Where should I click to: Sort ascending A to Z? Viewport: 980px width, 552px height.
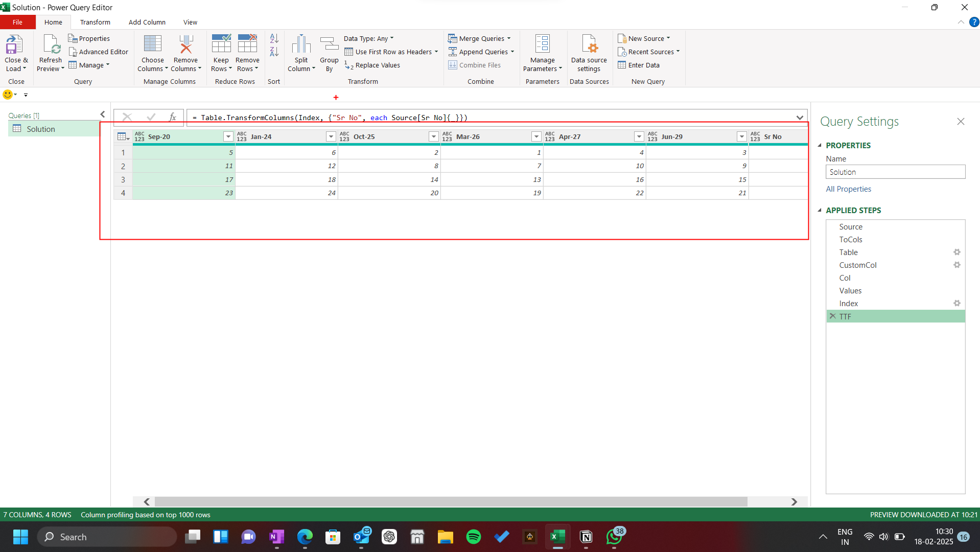pyautogui.click(x=274, y=38)
